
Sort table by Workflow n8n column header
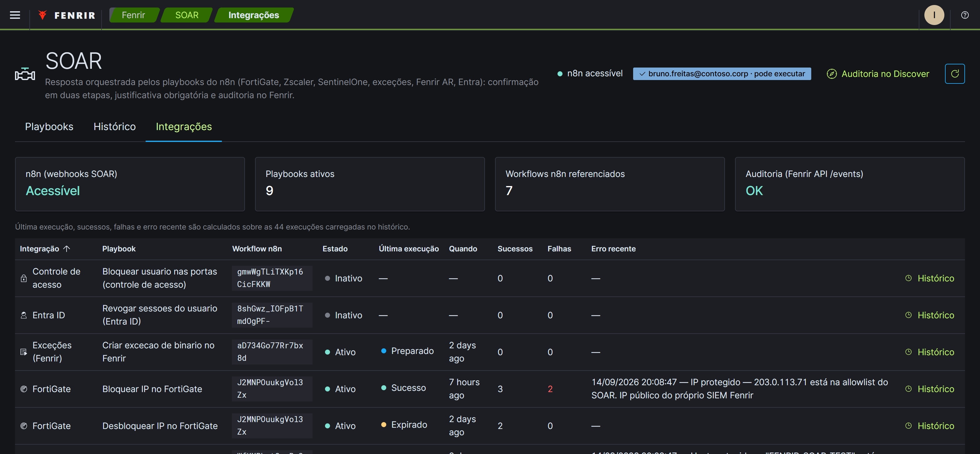(x=257, y=249)
